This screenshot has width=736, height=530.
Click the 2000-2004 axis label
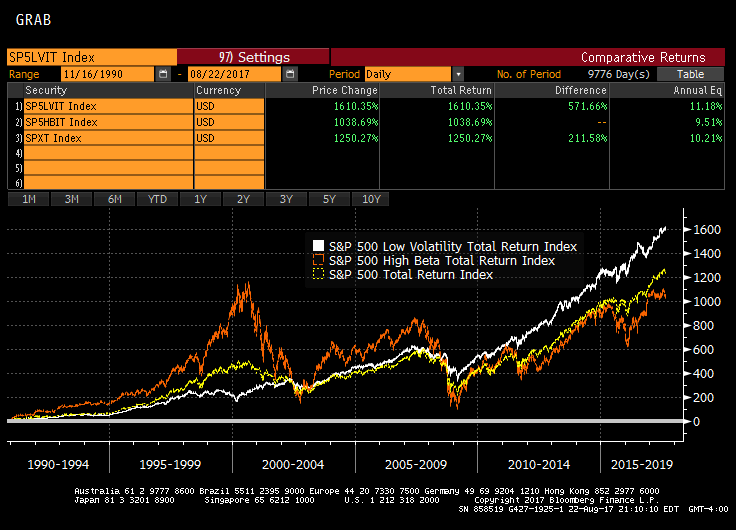(293, 465)
